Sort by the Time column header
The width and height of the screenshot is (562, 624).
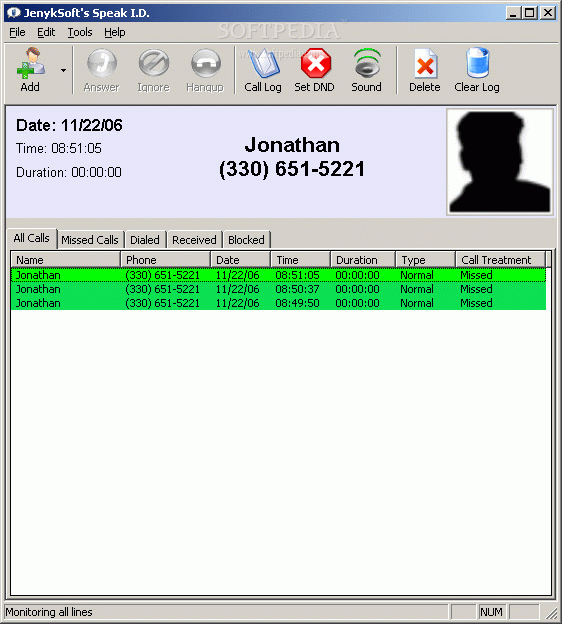point(301,260)
